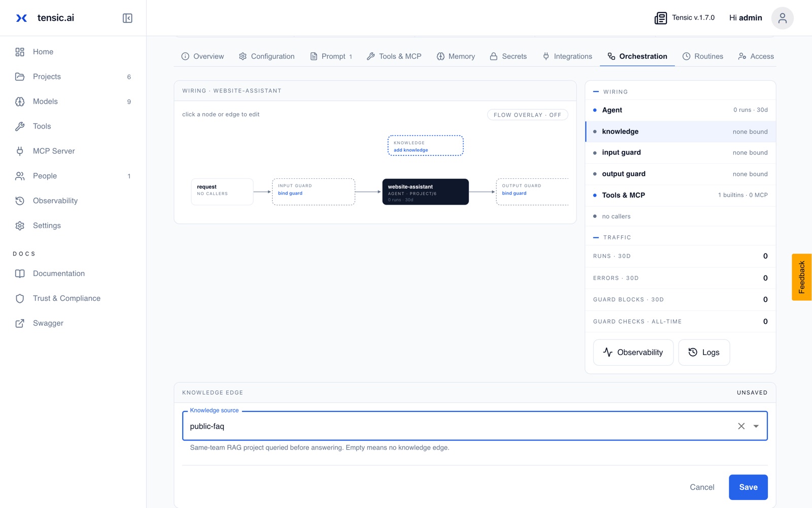
Task: Clear the Knowledge source value with X
Action: tap(741, 426)
